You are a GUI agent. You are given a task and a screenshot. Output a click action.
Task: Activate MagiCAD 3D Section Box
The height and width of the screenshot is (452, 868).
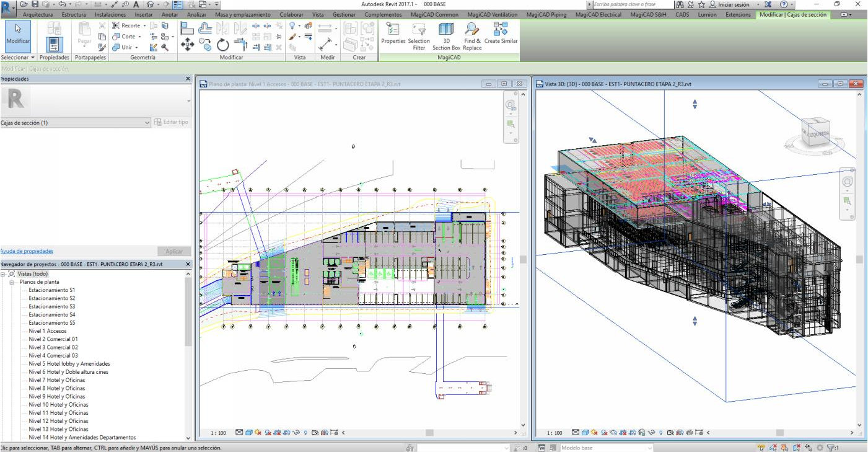[446, 36]
